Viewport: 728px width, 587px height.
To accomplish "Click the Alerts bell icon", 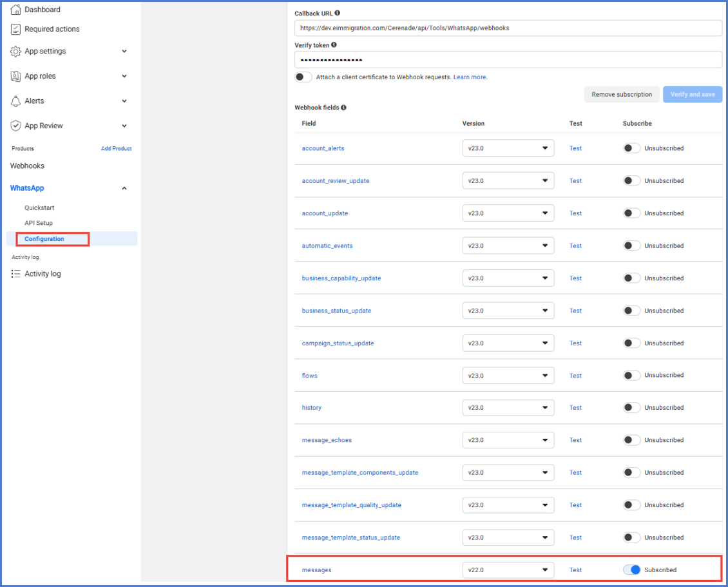I will click(16, 101).
